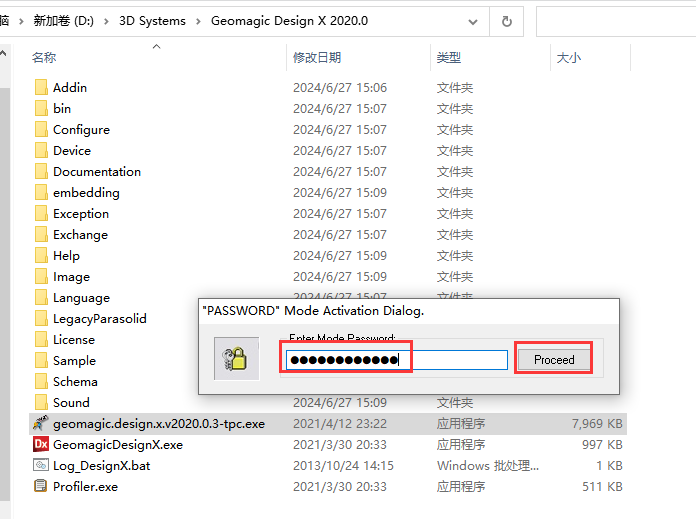Click the 7,969 KB size value

[597, 424]
